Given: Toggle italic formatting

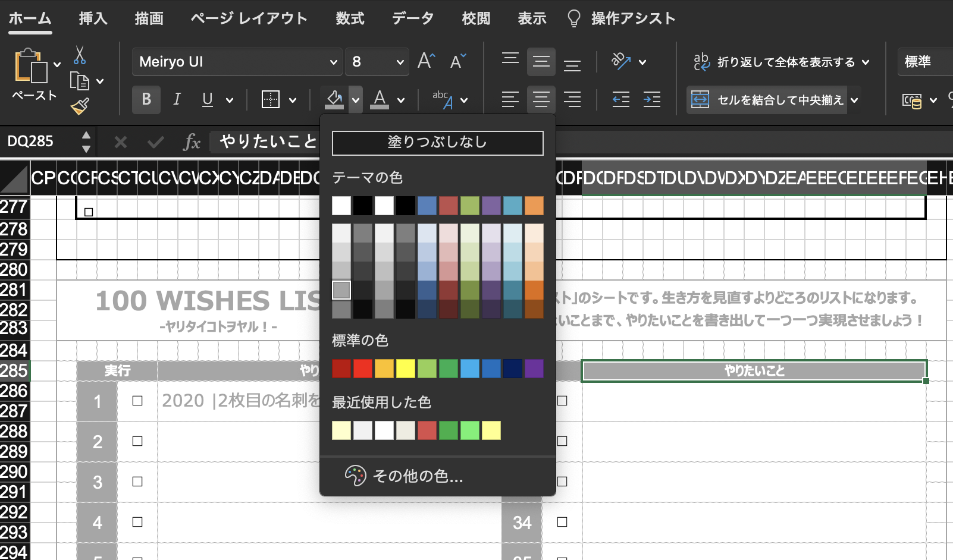Looking at the screenshot, I should (177, 99).
